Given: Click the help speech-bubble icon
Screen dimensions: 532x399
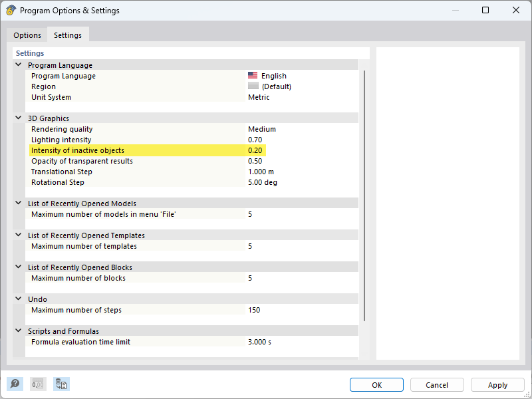Looking at the screenshot, I should 15,384.
